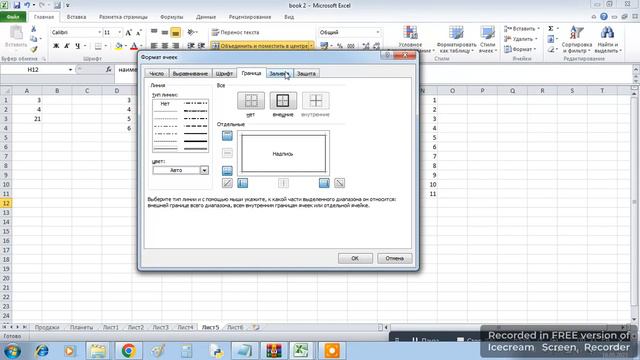
Task: Apply the top border in Format Cells
Action: click(x=227, y=136)
